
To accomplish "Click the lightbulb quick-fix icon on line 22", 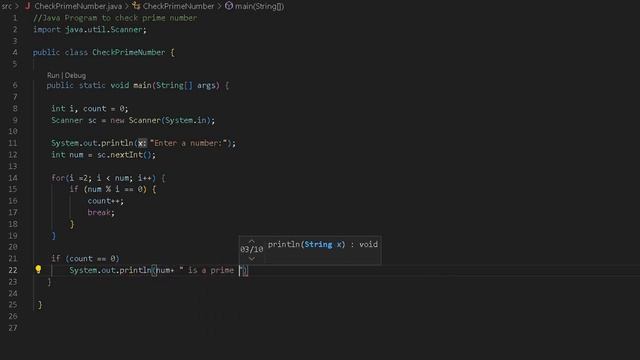I will click(x=38, y=269).
